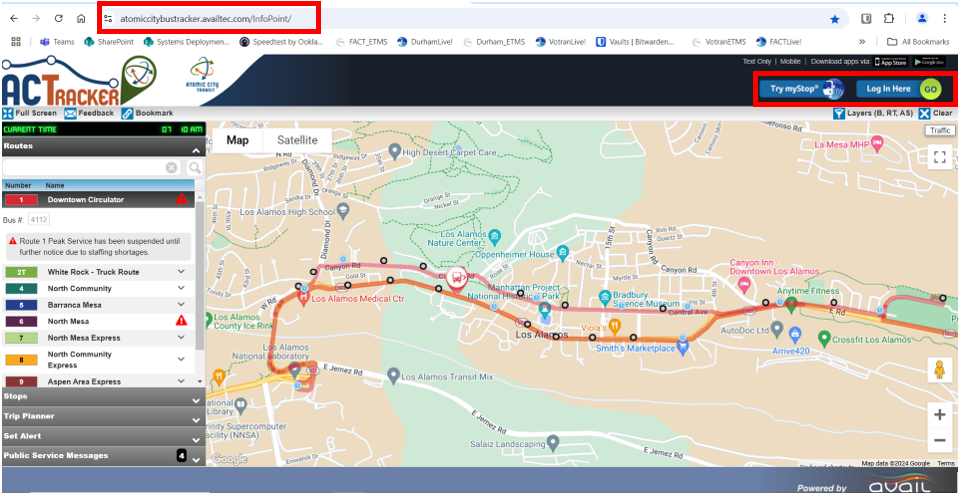Viewport: 964px width, 497px height.
Task: Click the North Mesa alert warning icon
Action: 181,320
